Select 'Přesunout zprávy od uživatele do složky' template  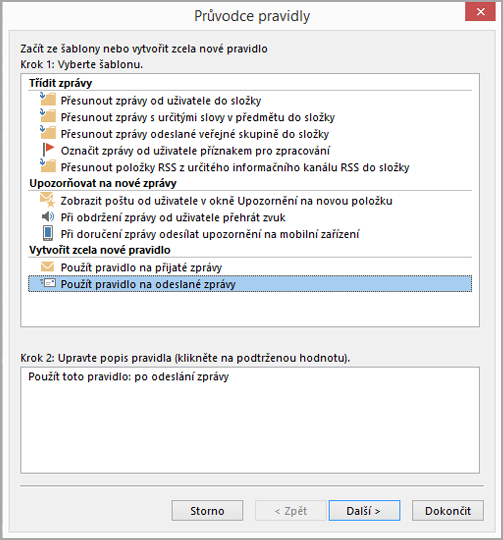(161, 101)
